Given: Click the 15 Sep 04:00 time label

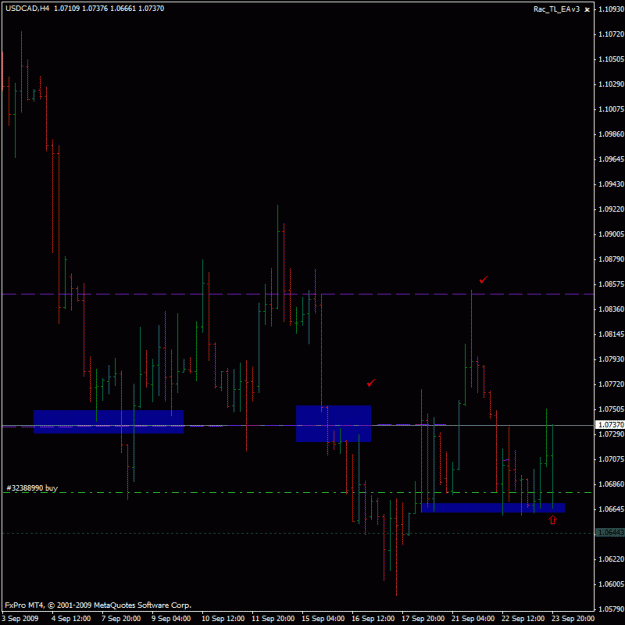Looking at the screenshot, I should [323, 619].
